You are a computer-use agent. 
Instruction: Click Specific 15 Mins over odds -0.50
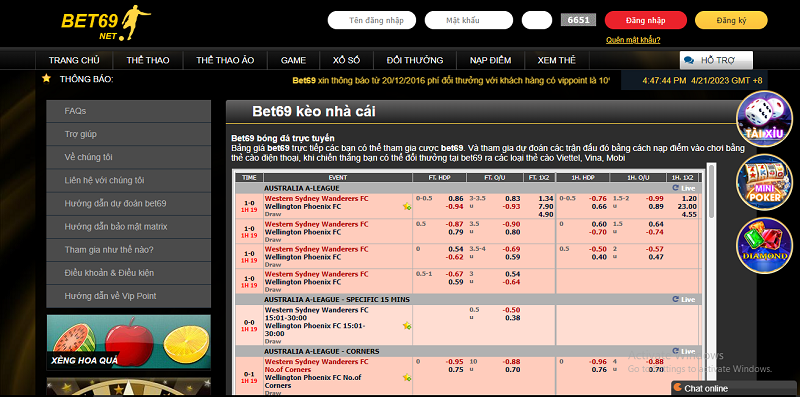tap(511, 310)
